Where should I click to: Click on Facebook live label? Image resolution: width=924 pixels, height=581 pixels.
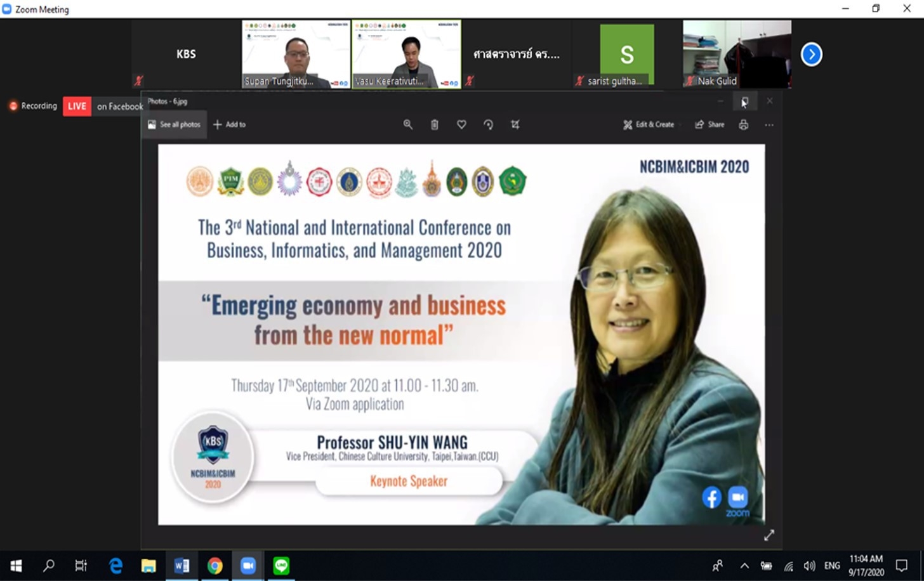click(120, 107)
